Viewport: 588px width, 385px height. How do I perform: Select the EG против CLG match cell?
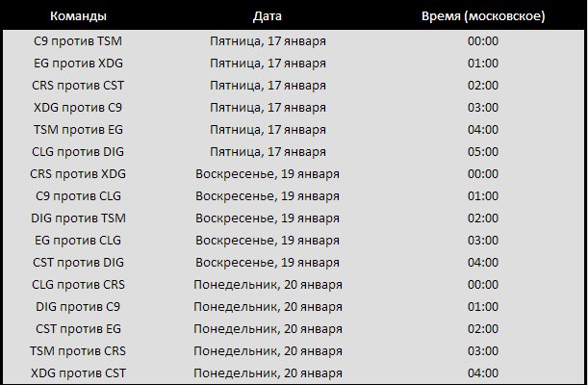pyautogui.click(x=78, y=241)
